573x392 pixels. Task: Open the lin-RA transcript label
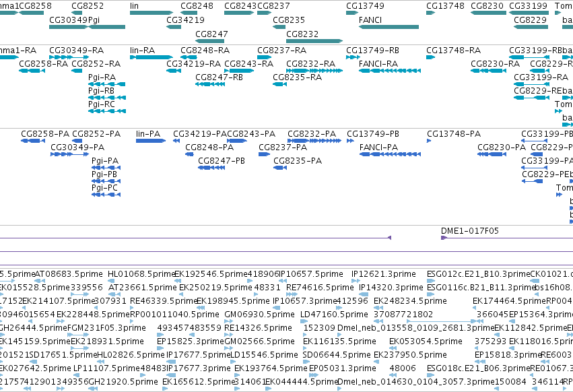point(143,50)
